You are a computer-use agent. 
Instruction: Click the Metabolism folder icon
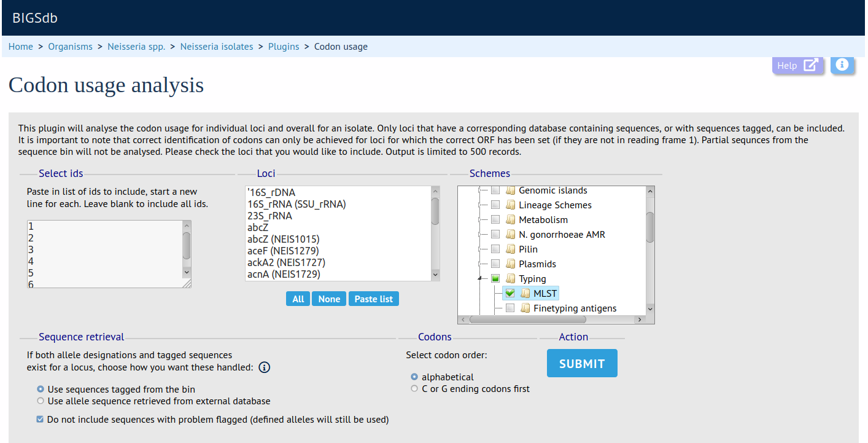(510, 220)
